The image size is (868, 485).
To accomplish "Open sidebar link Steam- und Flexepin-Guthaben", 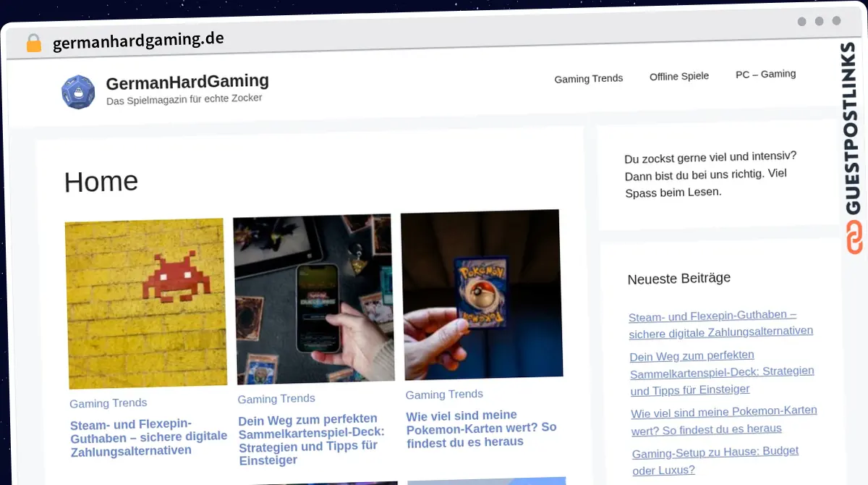I will pyautogui.click(x=720, y=324).
